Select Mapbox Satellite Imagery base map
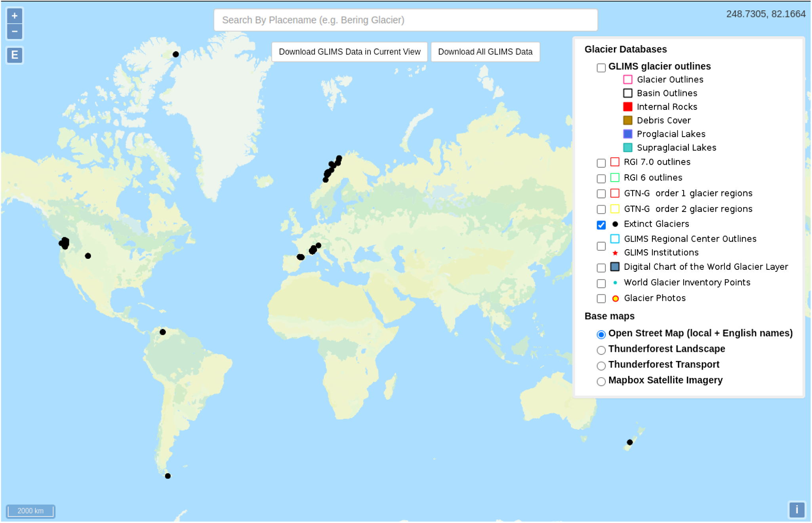The width and height of the screenshot is (812, 523). tap(601, 381)
